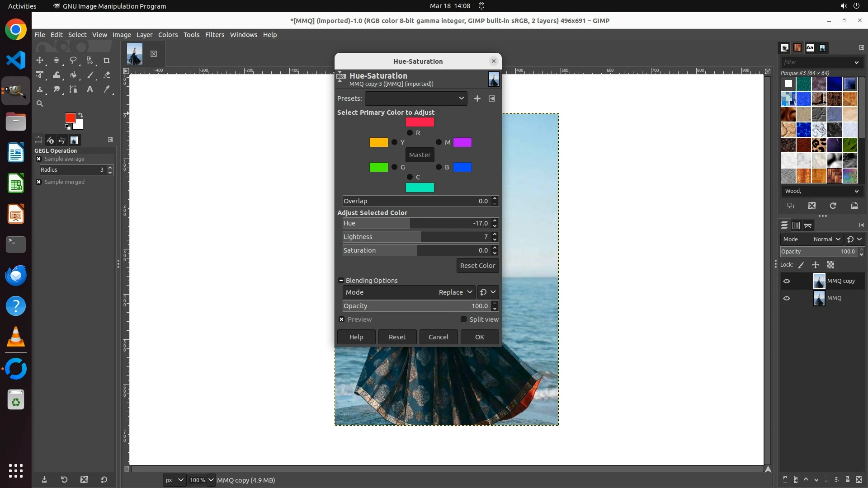This screenshot has width=868, height=488.
Task: Select the Eraser tool
Action: click(x=107, y=75)
